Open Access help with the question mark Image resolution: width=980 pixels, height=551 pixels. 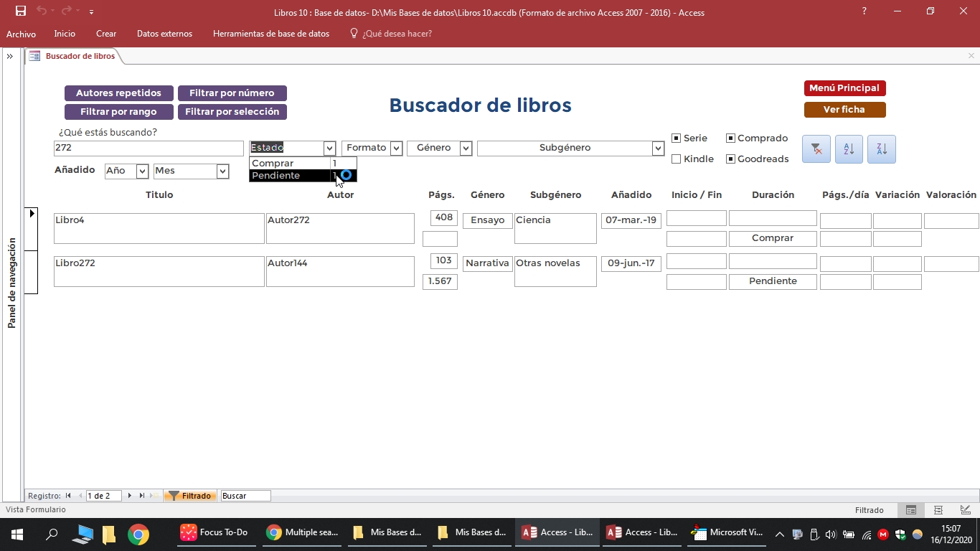(864, 11)
